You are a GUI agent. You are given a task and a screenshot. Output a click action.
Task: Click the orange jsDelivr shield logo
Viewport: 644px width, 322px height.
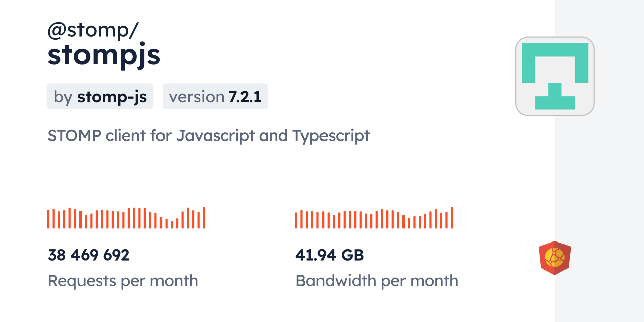(x=554, y=258)
